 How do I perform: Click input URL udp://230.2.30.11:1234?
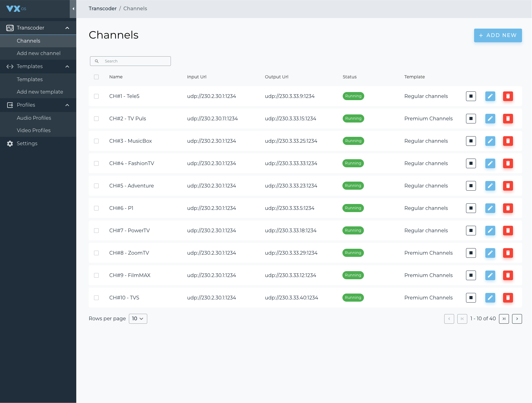pyautogui.click(x=212, y=118)
